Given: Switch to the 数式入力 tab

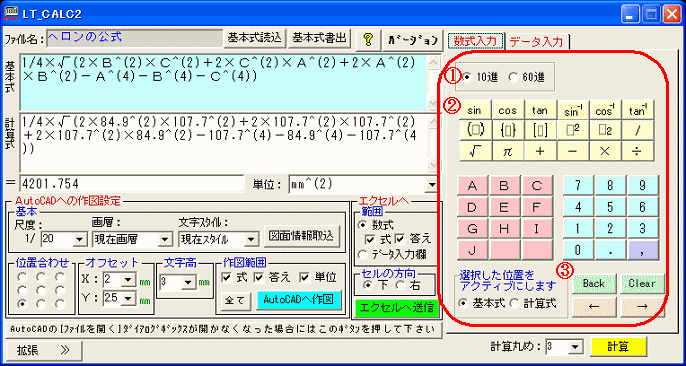Looking at the screenshot, I should 475,41.
